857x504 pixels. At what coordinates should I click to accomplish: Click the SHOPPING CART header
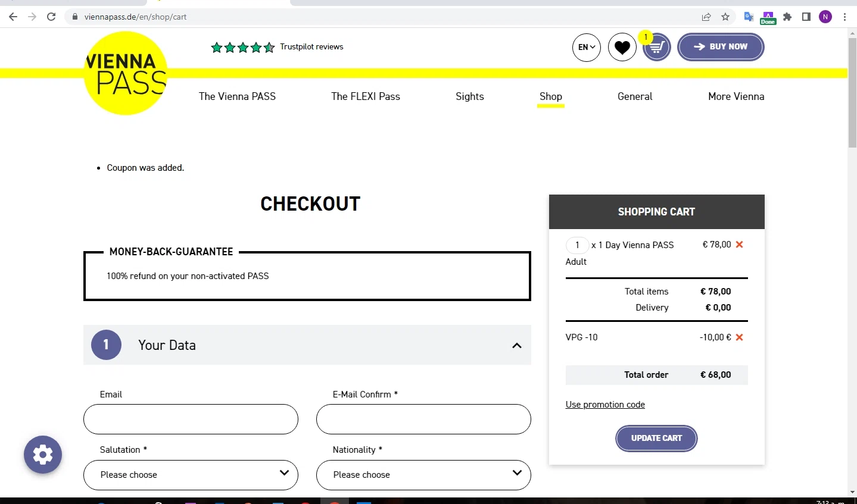(656, 212)
